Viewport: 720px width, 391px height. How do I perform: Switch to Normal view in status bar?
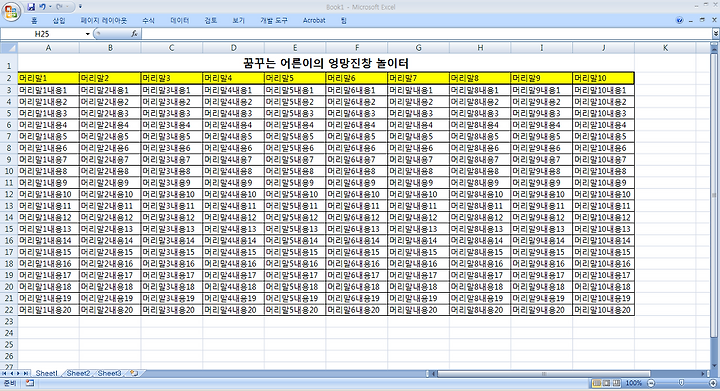[x=597, y=383]
